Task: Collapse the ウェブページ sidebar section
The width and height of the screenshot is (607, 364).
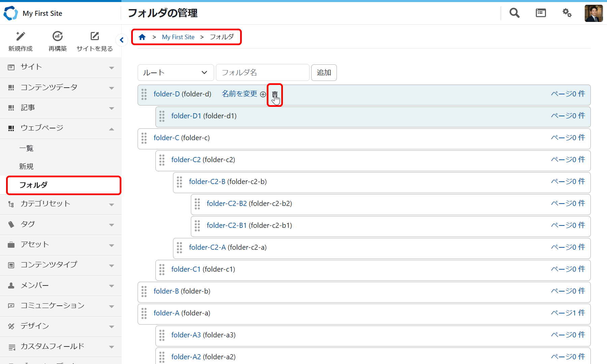Action: [x=61, y=128]
